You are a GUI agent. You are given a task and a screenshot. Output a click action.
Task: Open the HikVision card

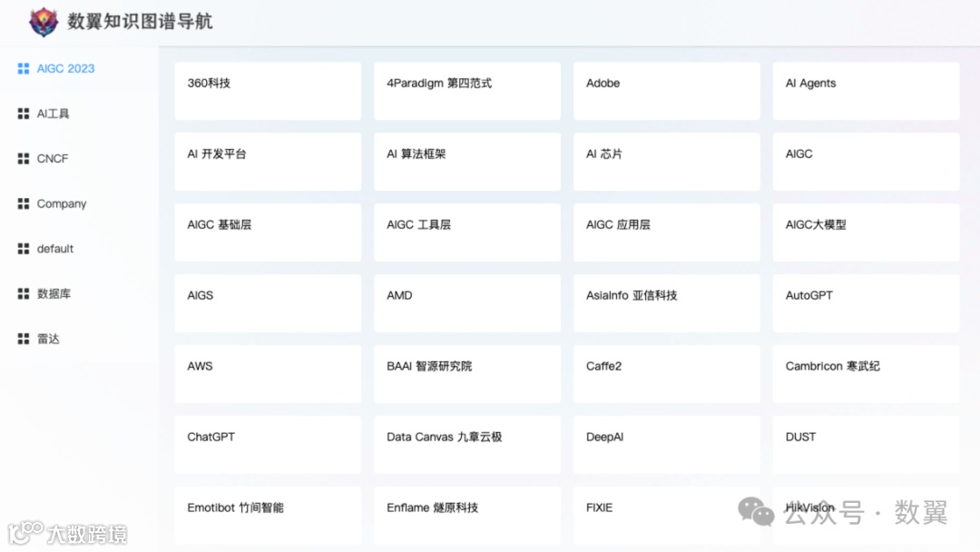(867, 515)
